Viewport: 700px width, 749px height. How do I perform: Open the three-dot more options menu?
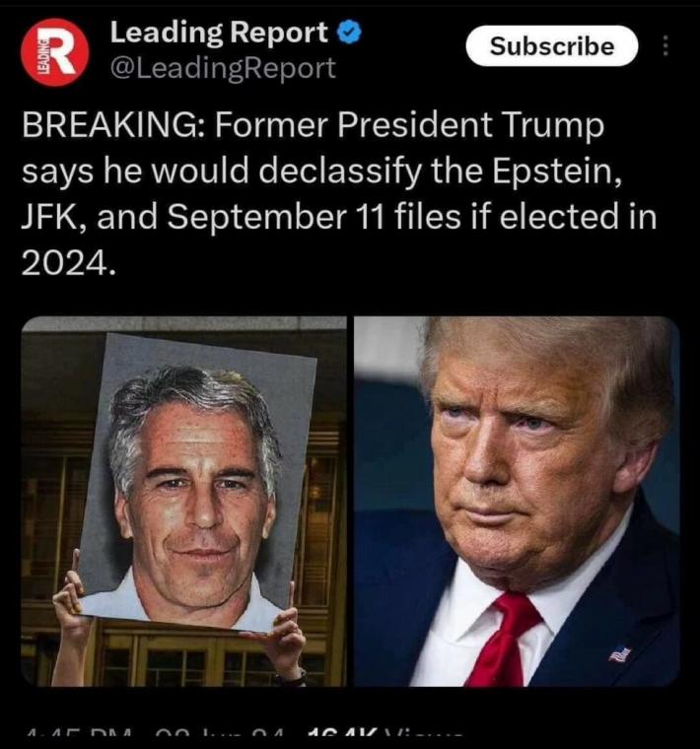pyautogui.click(x=665, y=46)
